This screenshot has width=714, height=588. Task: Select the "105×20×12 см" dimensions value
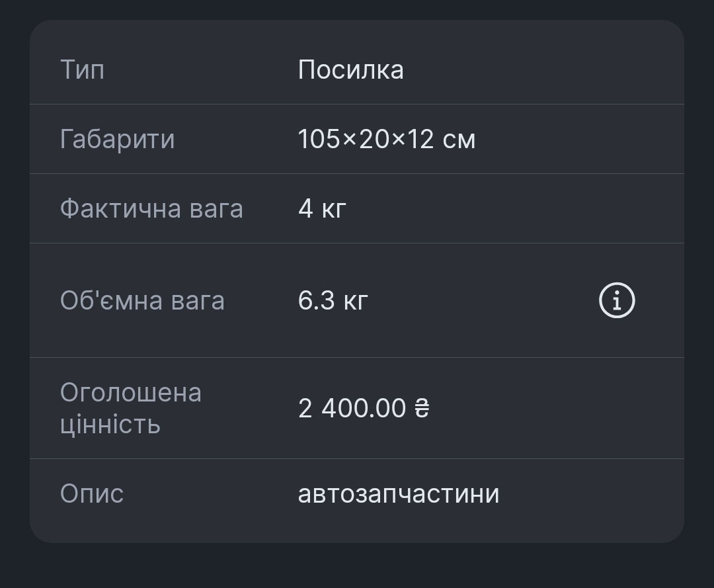pos(386,140)
